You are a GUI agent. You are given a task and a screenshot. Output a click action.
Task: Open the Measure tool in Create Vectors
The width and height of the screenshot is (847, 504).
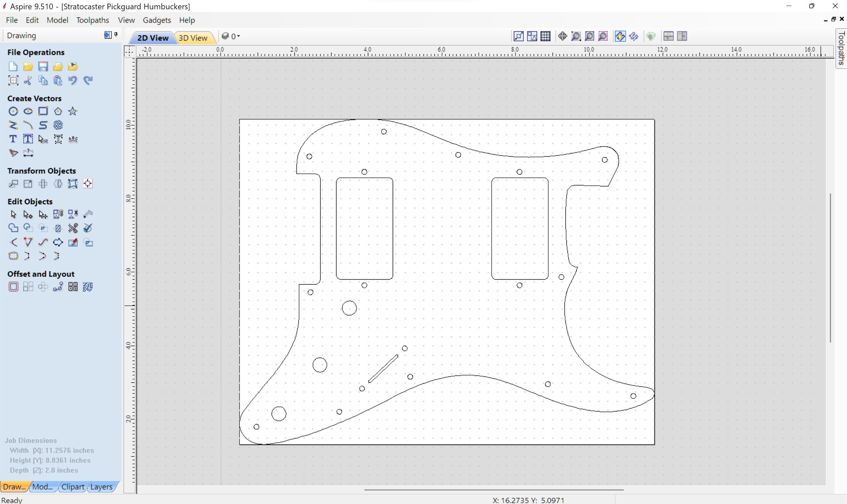(x=28, y=153)
